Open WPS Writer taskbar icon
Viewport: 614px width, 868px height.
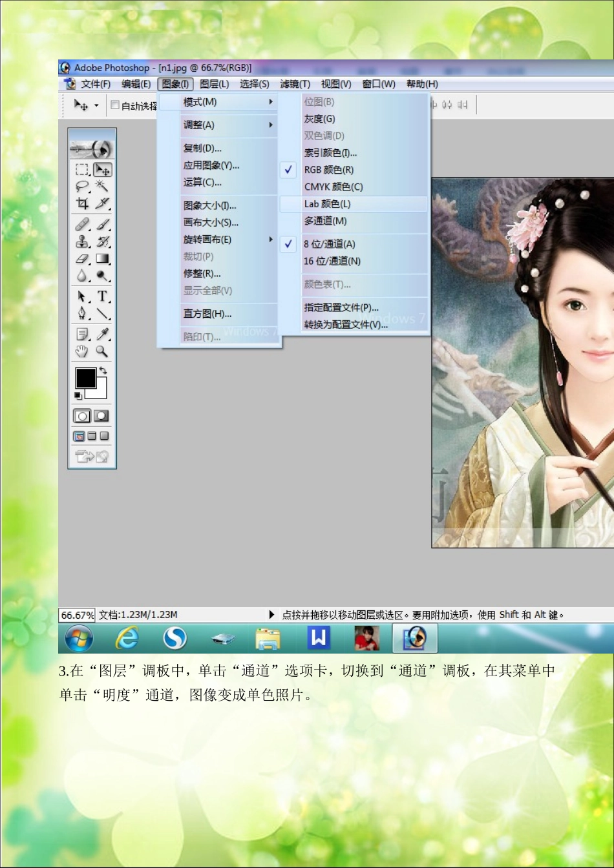click(x=319, y=638)
